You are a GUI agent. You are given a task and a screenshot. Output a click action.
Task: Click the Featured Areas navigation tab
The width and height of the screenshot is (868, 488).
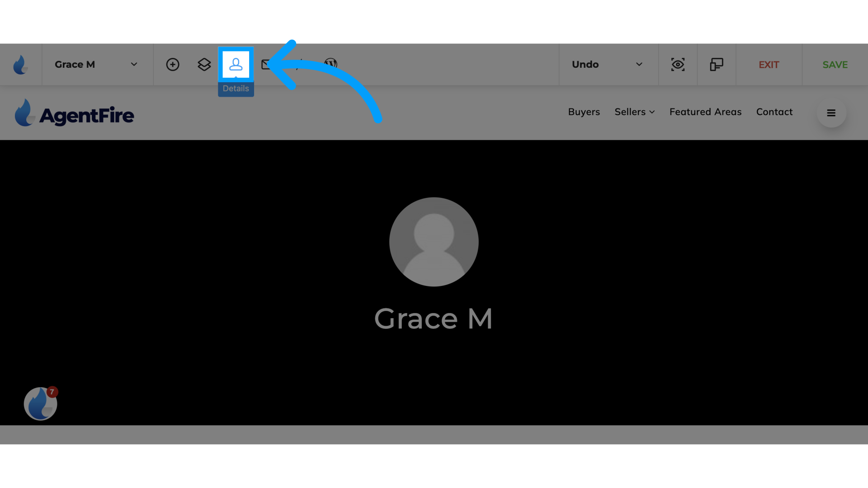705,112
